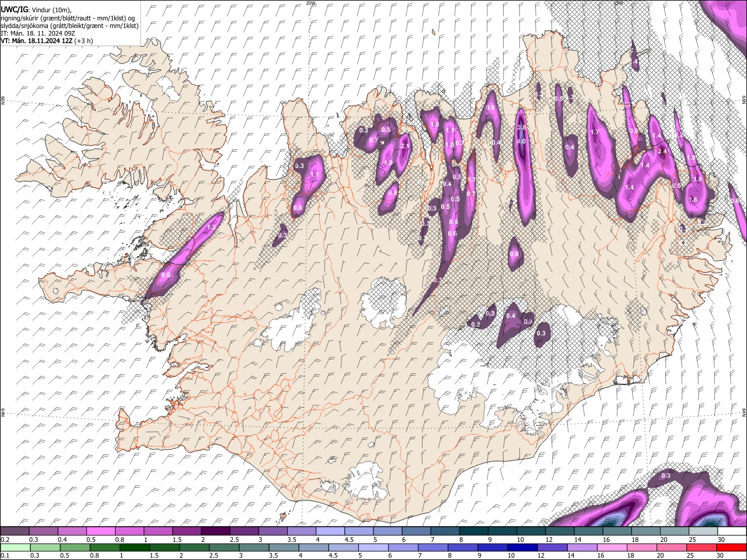Click the top-row legend swatch beginning at 1.5
The height and width of the screenshot is (560, 747).
point(186,531)
